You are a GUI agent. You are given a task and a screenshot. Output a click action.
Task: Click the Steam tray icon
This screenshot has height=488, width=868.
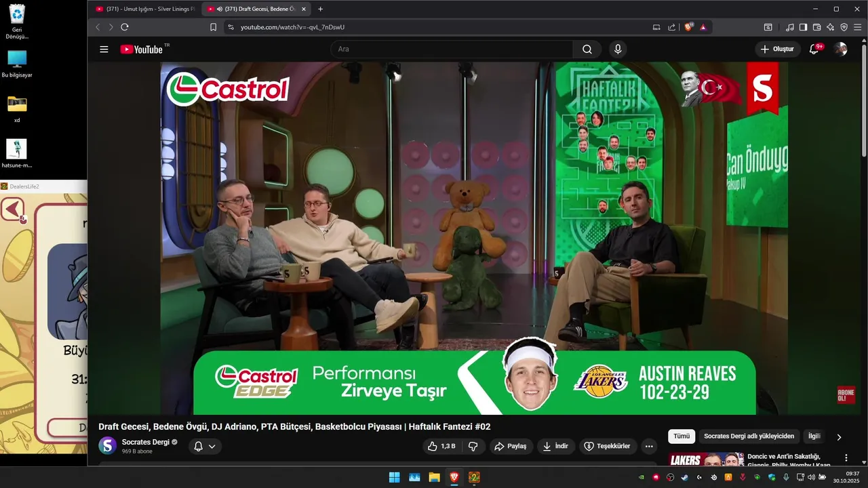[x=684, y=477]
